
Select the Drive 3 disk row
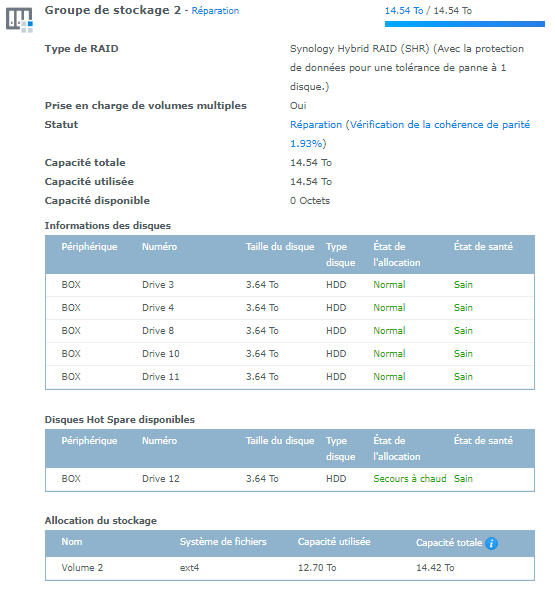pos(290,285)
